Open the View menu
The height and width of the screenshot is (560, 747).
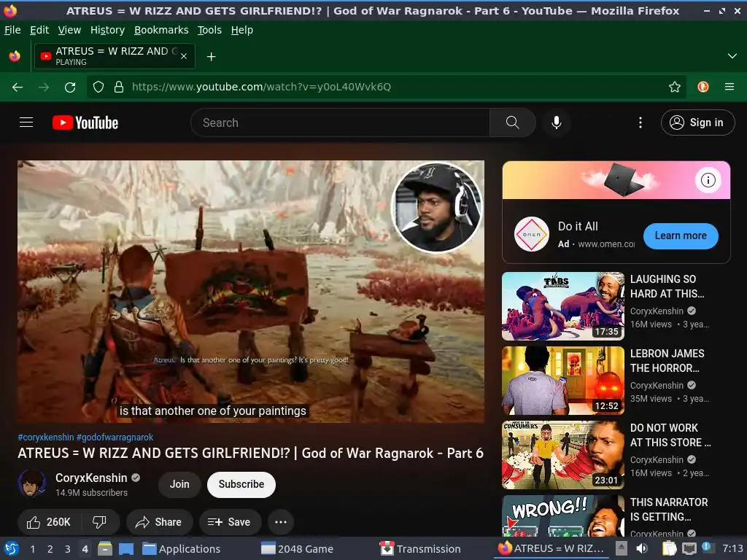(69, 30)
